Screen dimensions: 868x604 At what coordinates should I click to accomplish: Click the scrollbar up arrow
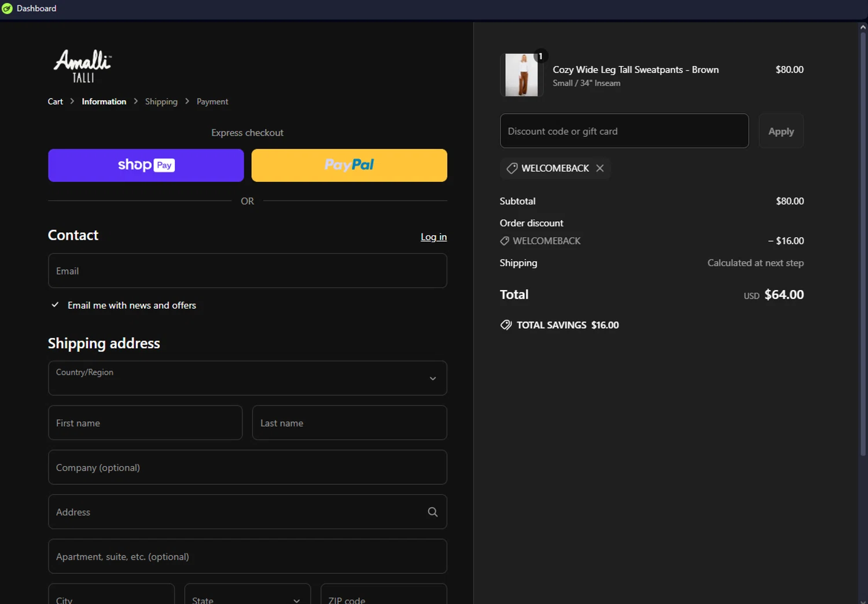pos(863,27)
